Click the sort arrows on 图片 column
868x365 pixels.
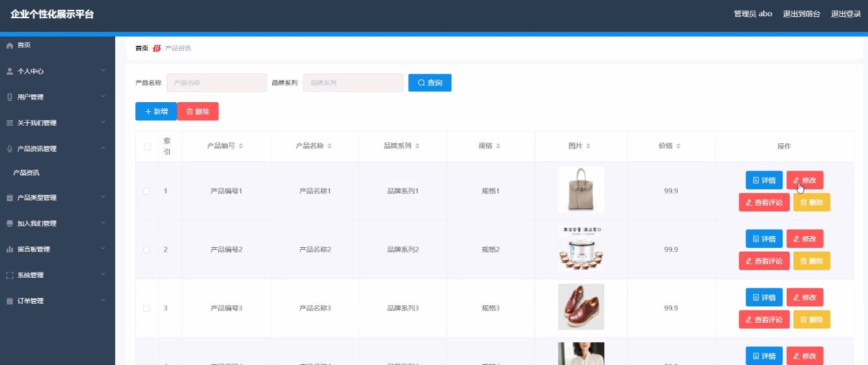point(589,146)
